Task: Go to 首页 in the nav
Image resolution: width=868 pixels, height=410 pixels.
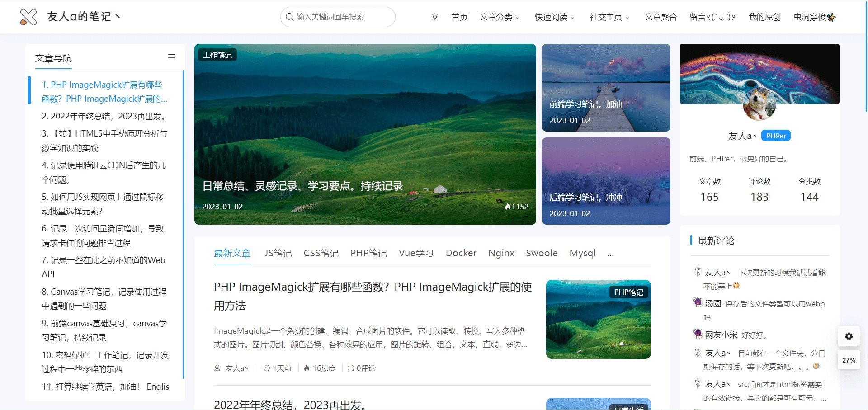Action: [x=459, y=17]
